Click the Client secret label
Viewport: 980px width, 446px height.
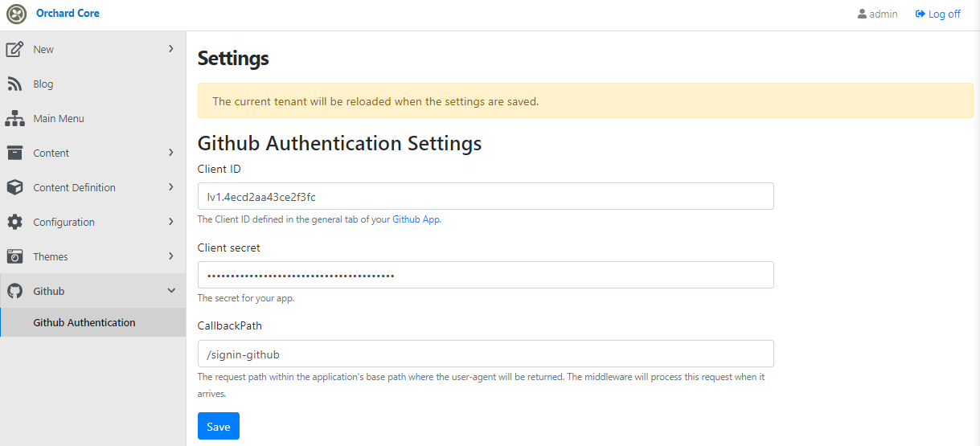pyautogui.click(x=229, y=248)
